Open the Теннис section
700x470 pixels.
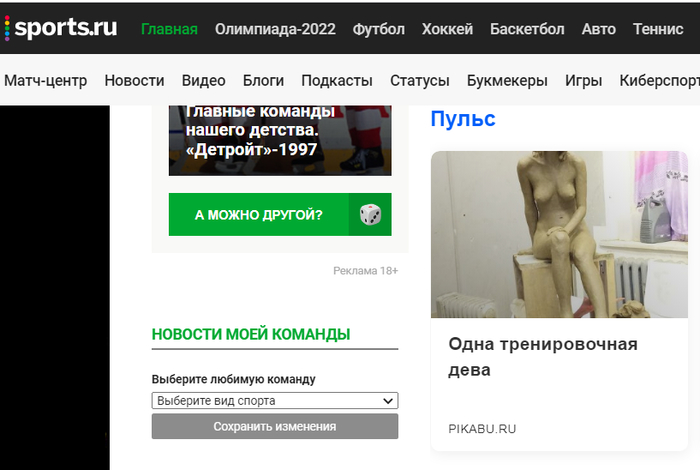tap(658, 29)
